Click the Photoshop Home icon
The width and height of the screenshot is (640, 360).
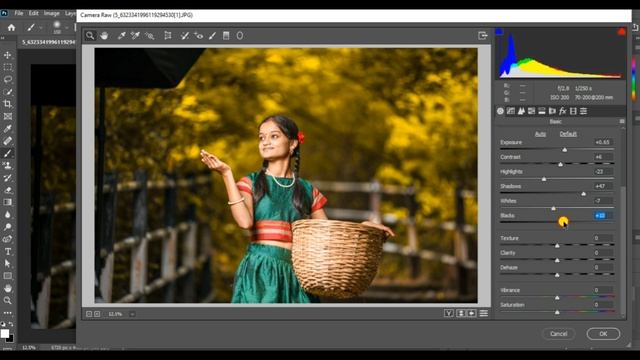point(11,28)
